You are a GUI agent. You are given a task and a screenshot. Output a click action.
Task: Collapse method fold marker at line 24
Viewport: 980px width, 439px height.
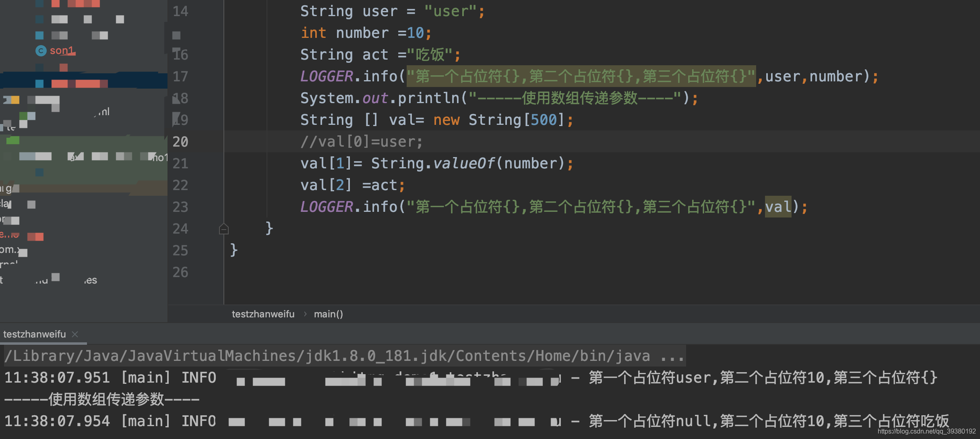click(224, 229)
